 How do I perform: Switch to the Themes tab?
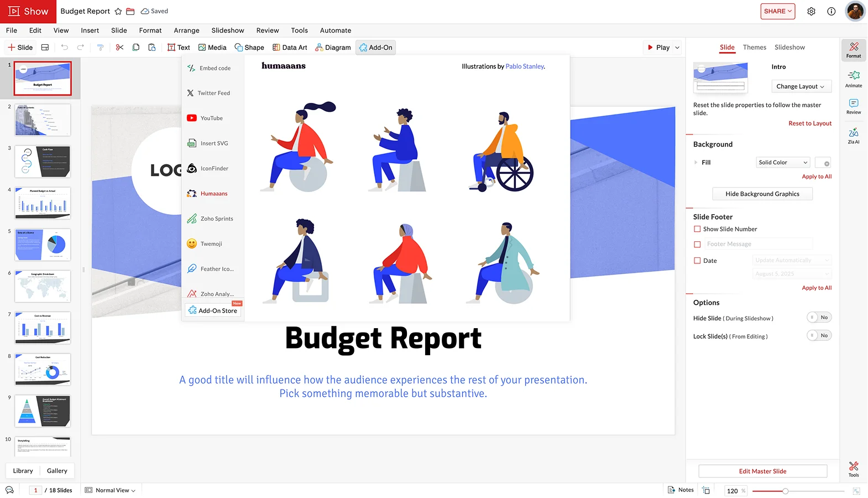pyautogui.click(x=754, y=48)
